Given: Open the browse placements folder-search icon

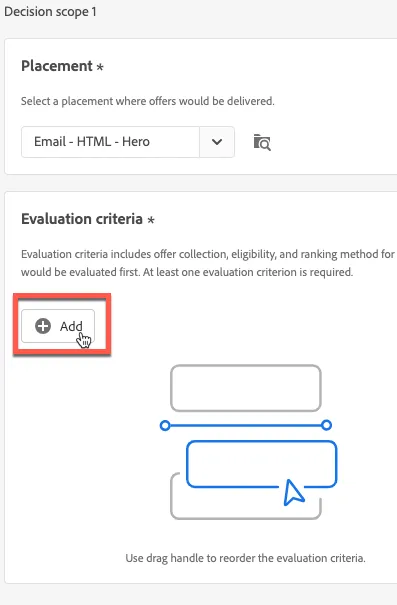Looking at the screenshot, I should pos(262,142).
